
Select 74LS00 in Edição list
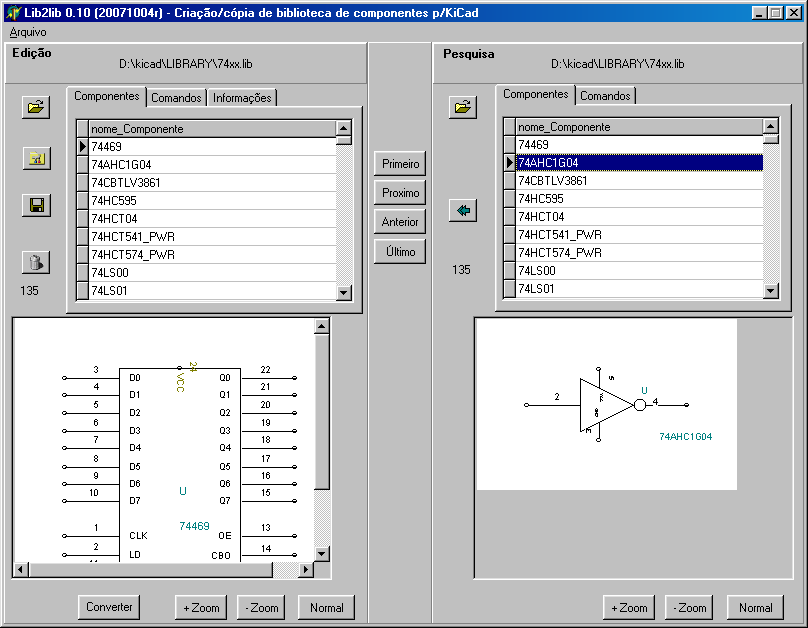(212, 273)
